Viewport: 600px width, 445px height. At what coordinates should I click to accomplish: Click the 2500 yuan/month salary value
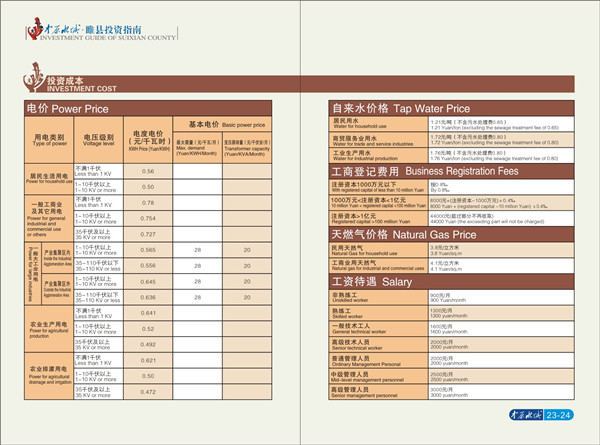(x=501, y=376)
